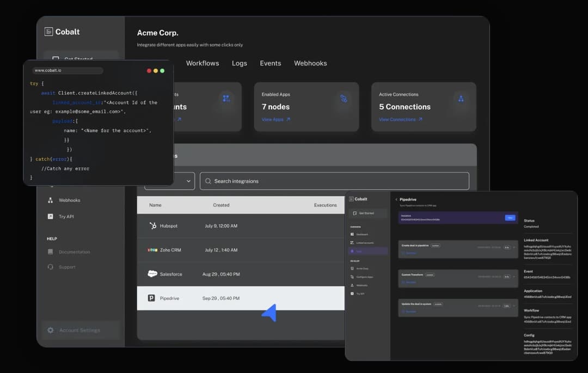Click the highlighted Logs item in the Pipedrive sidebar
This screenshot has height=373, width=588.
coord(368,251)
